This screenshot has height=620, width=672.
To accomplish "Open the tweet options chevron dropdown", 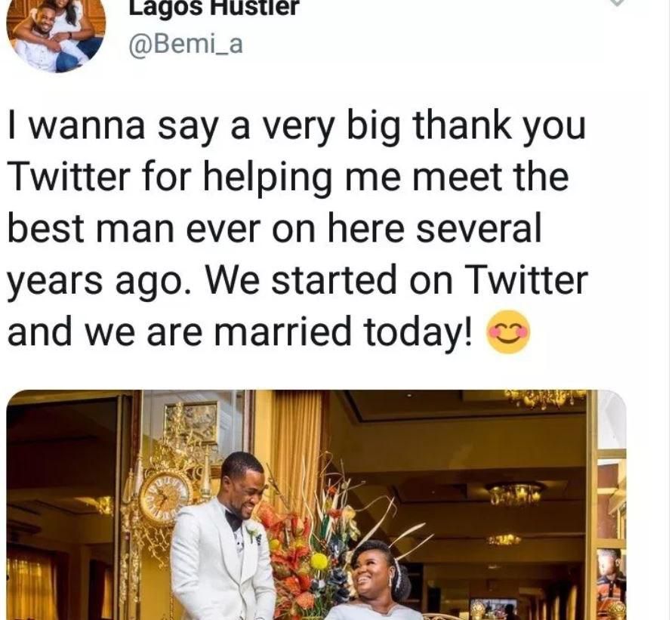I will pos(618,4).
